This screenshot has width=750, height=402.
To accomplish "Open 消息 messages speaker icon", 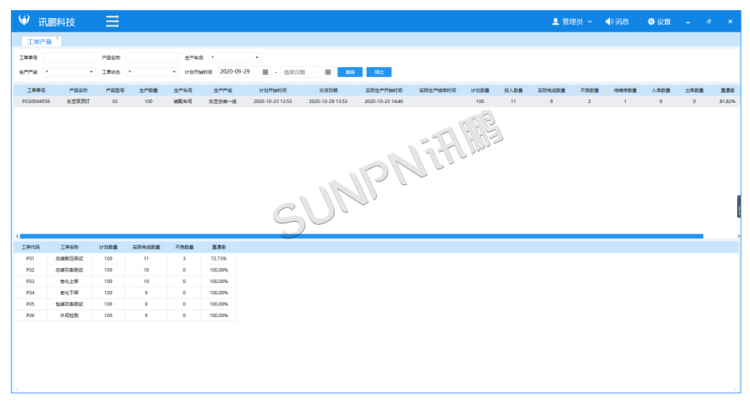I will tap(609, 21).
